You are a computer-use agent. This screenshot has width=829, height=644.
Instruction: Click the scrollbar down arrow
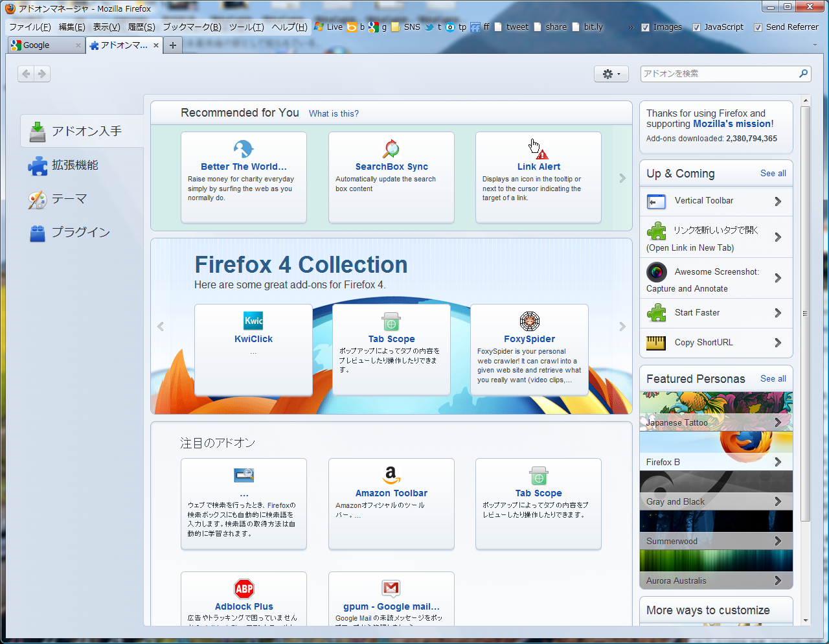(806, 621)
